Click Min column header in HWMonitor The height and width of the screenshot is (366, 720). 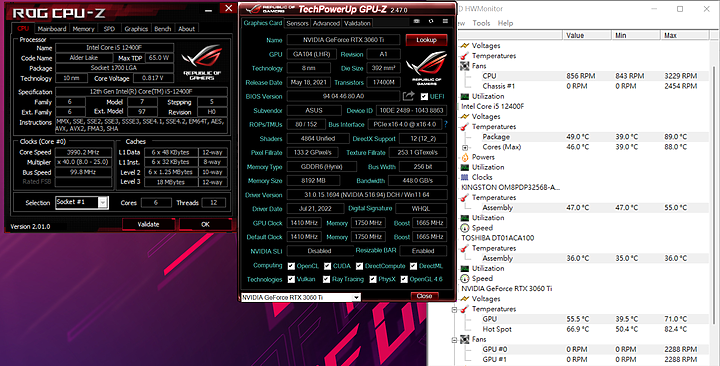pos(636,35)
